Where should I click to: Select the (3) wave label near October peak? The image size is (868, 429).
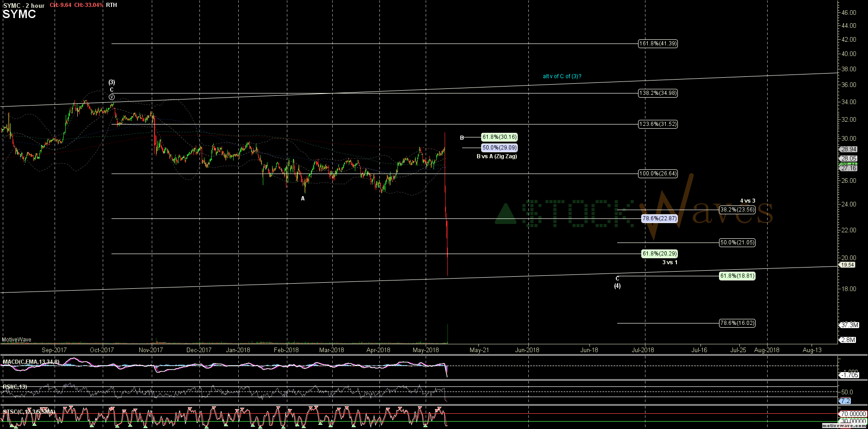(x=112, y=82)
